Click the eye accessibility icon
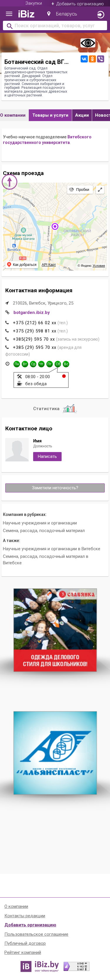110x980 pixels. pos(88,43)
